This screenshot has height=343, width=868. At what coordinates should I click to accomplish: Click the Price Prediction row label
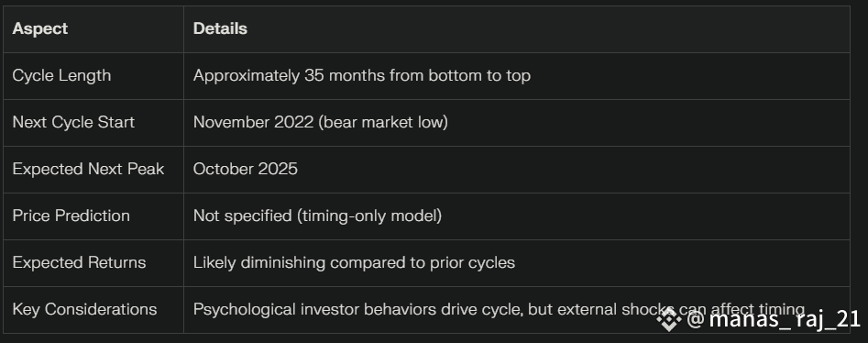pyautogui.click(x=71, y=216)
